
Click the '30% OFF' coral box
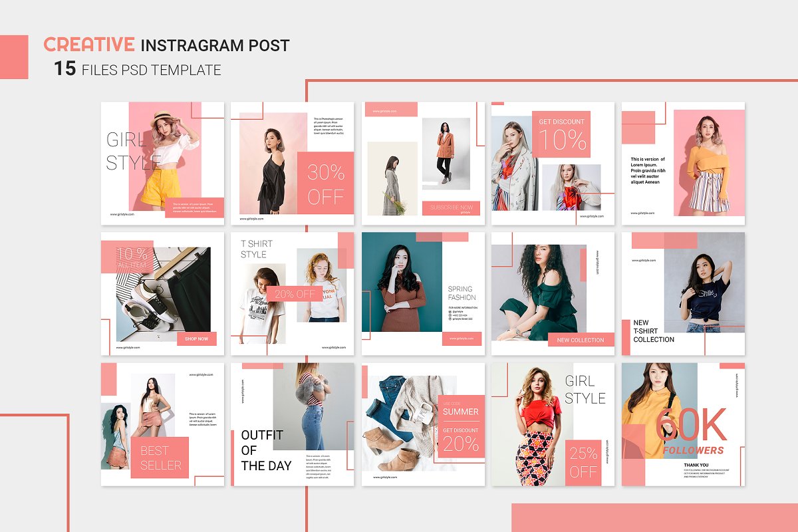(326, 184)
